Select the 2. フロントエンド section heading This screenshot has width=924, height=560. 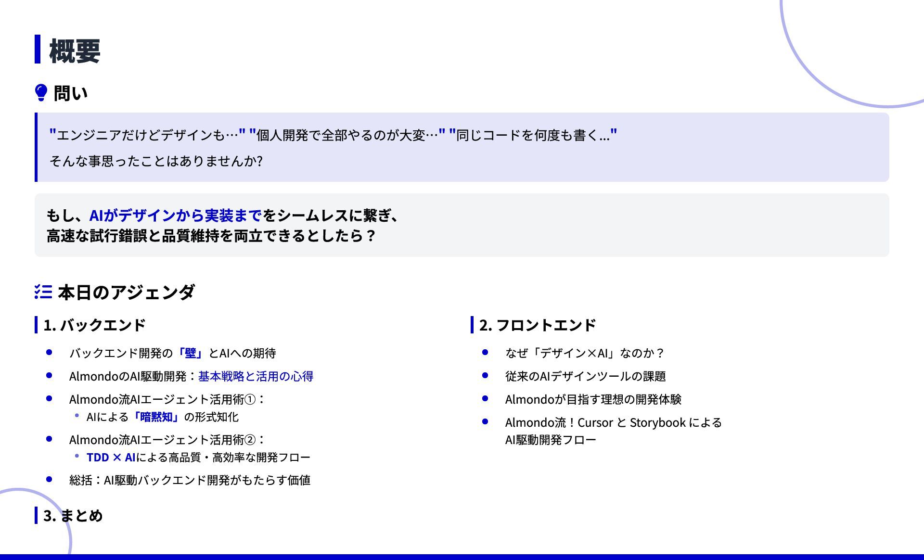click(x=537, y=325)
